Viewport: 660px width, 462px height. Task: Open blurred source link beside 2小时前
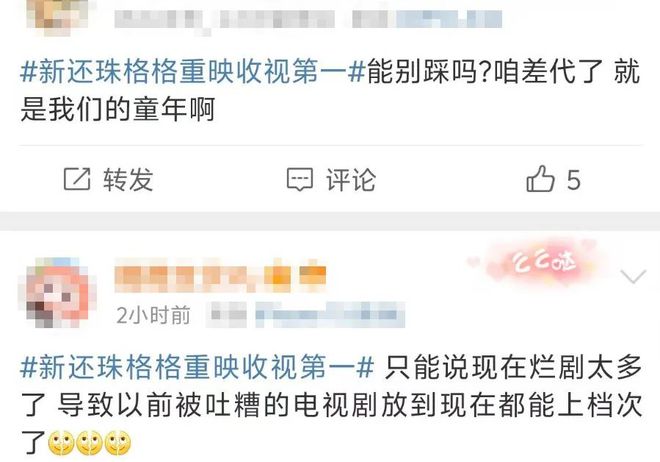306,315
